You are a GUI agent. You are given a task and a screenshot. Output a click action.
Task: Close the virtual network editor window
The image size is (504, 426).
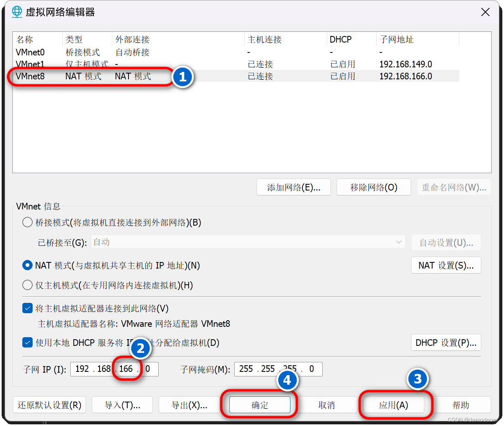coord(485,12)
